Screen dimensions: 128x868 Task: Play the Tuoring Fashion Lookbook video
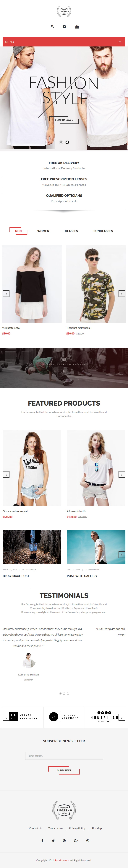point(64,371)
